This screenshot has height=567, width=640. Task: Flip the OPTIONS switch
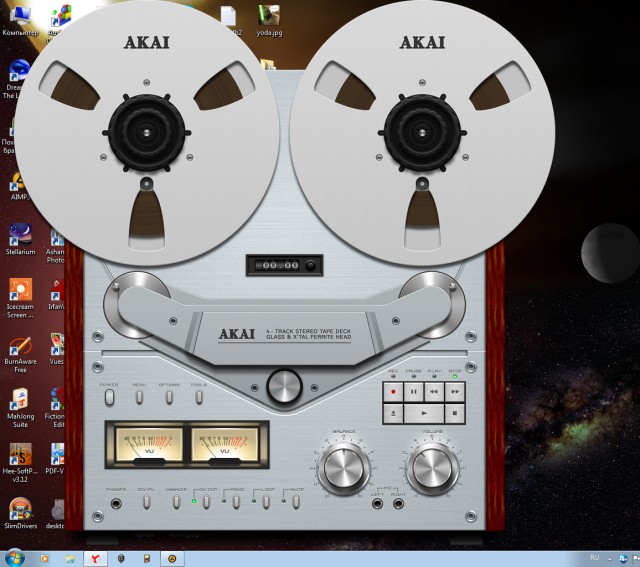(x=169, y=397)
